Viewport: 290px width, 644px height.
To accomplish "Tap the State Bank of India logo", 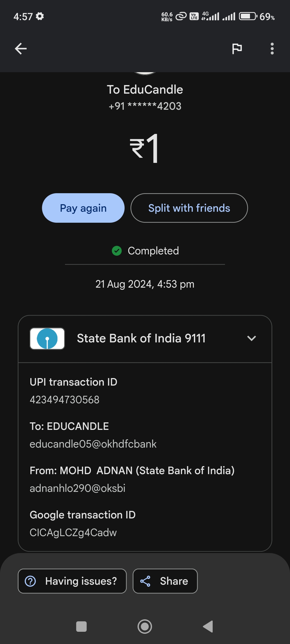I will pyautogui.click(x=47, y=338).
